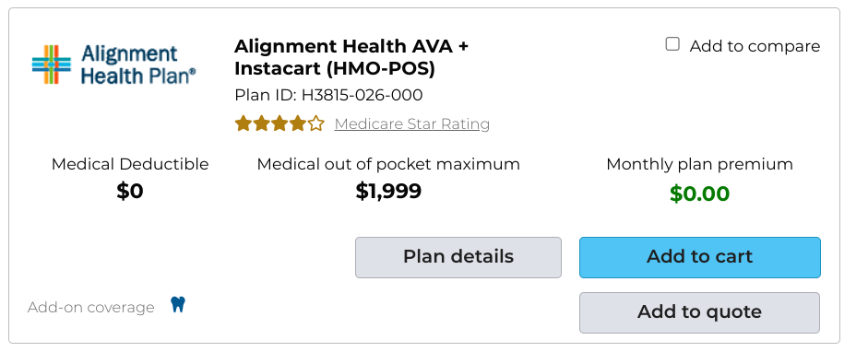The image size is (868, 352).
Task: Click the Medical Deductible heading
Action: [x=130, y=164]
